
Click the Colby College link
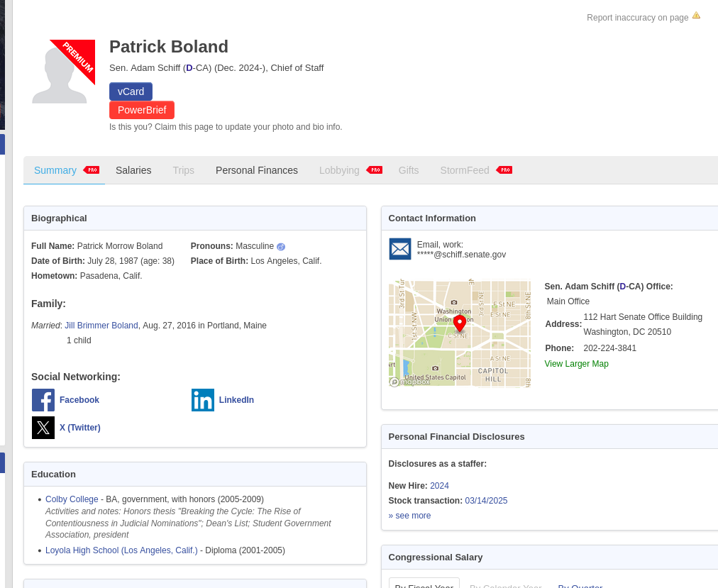[x=72, y=499]
